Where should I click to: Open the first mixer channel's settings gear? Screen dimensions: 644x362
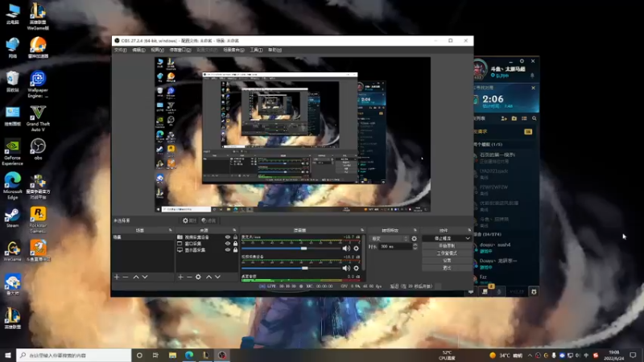tap(356, 249)
